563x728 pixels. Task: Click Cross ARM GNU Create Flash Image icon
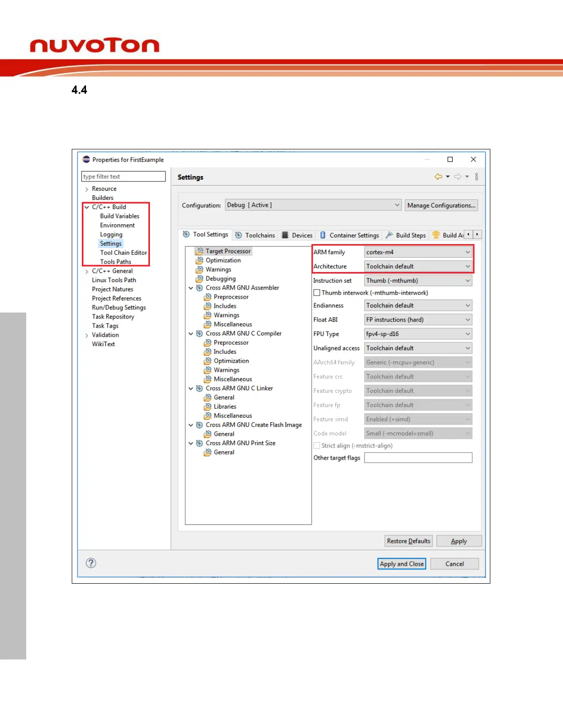[x=200, y=425]
